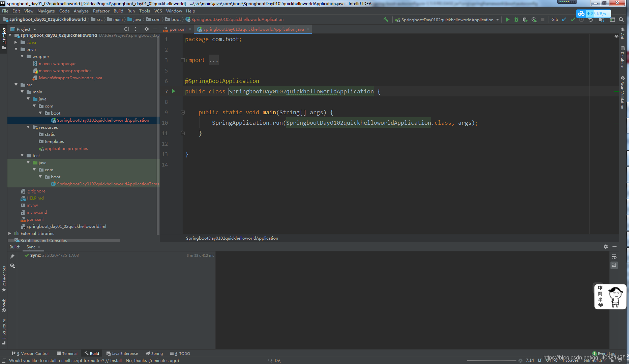
Task: Toggle the Project tool window stripe
Action: pyautogui.click(x=4, y=38)
